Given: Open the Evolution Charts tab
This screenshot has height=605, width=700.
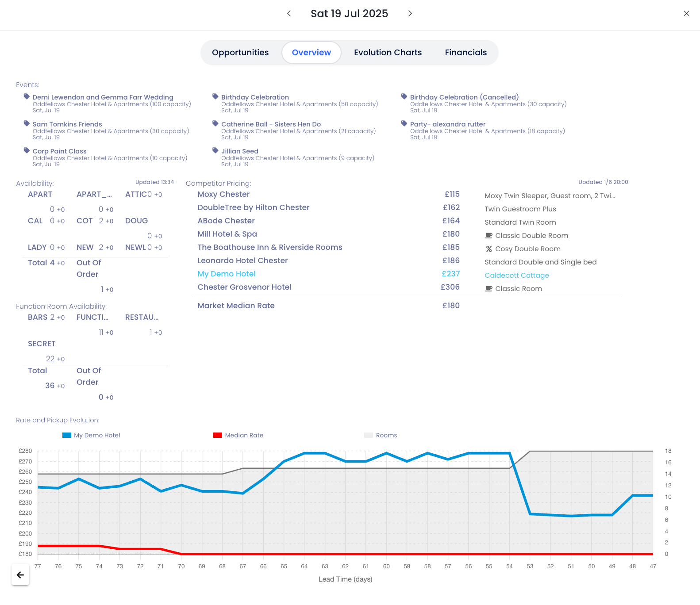Looking at the screenshot, I should pyautogui.click(x=388, y=53).
